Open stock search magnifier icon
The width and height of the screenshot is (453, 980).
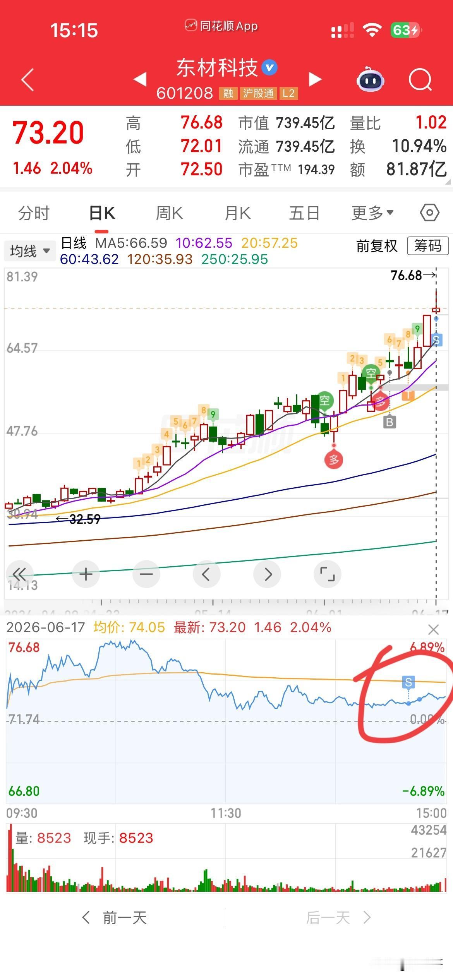[420, 80]
